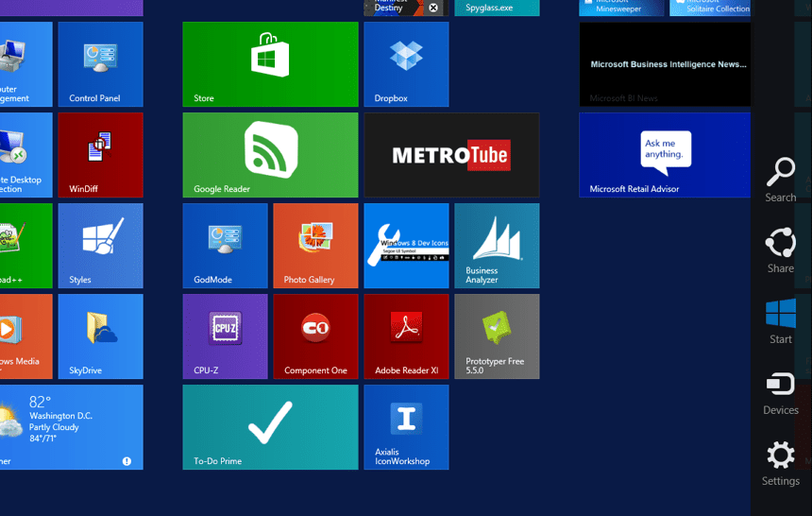Open the MetroTube tile
812x516 pixels.
[451, 155]
